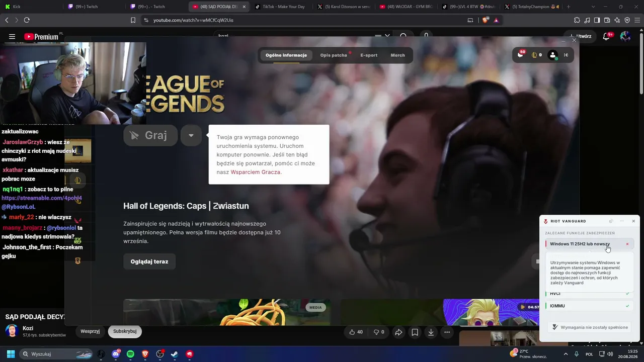This screenshot has width=644, height=362.
Task: Open Steam from the taskbar
Action: click(x=174, y=354)
